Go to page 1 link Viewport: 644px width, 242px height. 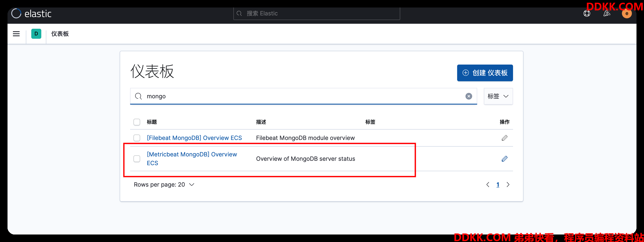[x=498, y=185]
